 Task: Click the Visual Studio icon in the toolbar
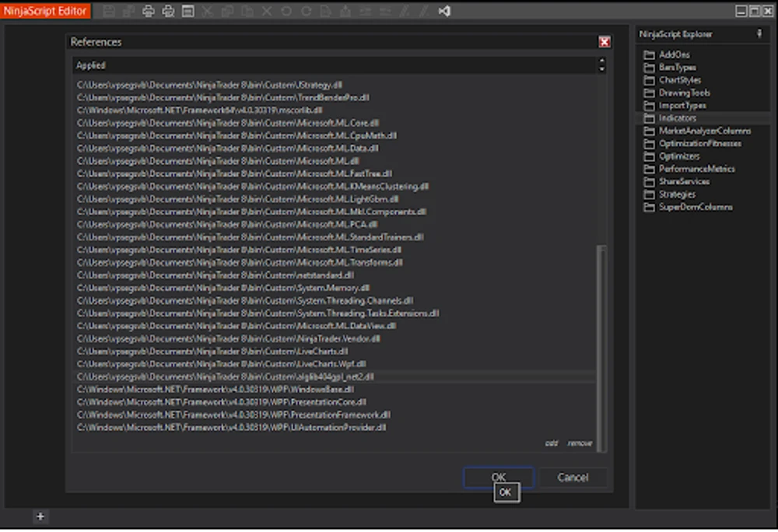click(x=444, y=11)
